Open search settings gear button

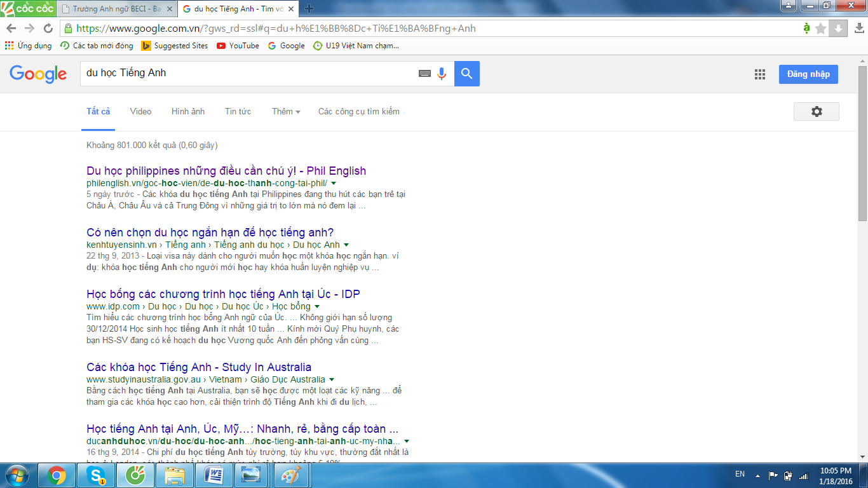(x=817, y=111)
